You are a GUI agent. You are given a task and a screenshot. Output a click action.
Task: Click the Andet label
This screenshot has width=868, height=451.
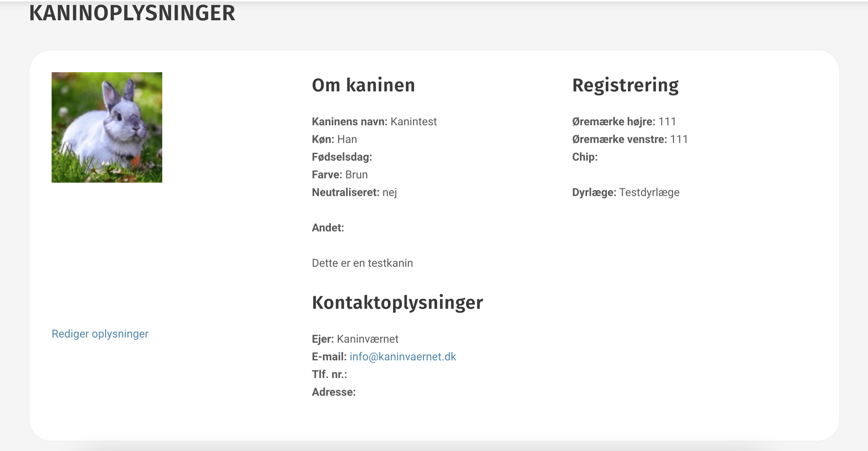tap(328, 228)
